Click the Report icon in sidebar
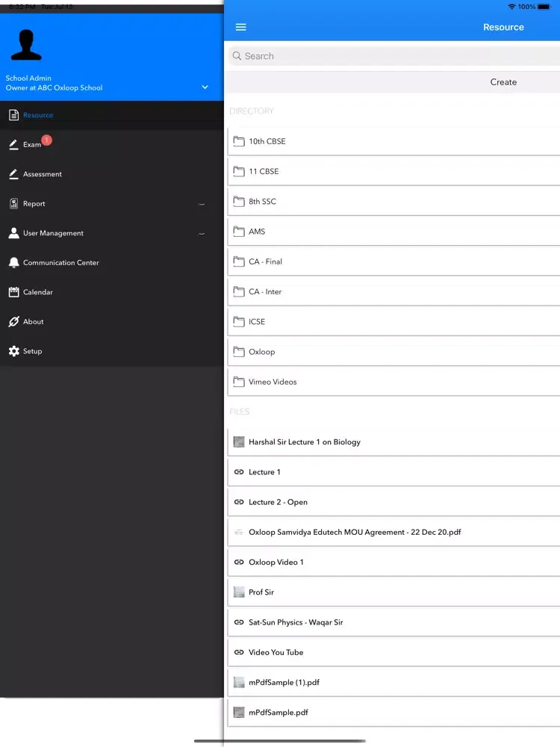 13,203
